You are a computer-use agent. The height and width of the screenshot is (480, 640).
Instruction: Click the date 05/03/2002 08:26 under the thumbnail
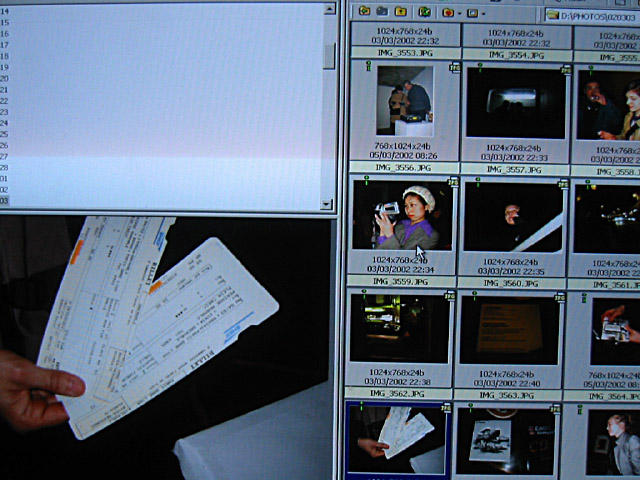pos(403,156)
